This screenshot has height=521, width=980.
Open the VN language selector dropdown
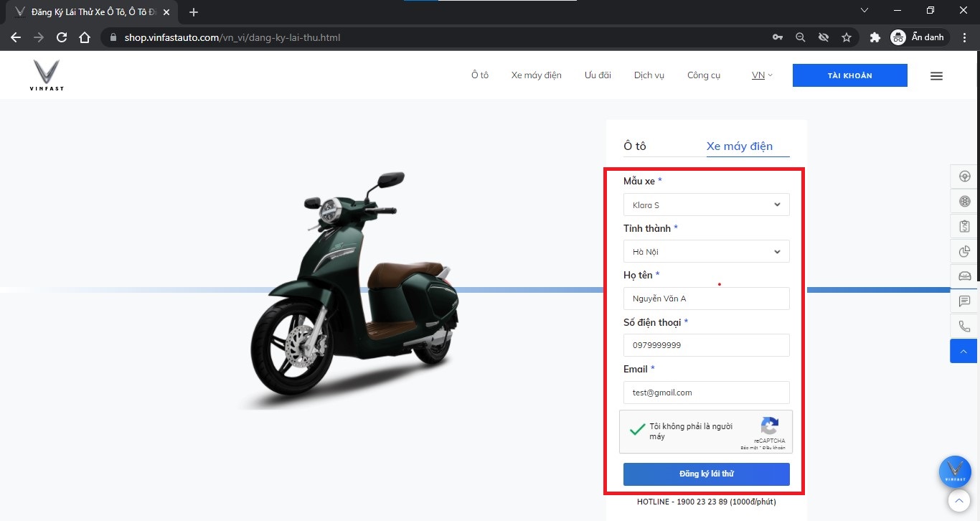762,75
